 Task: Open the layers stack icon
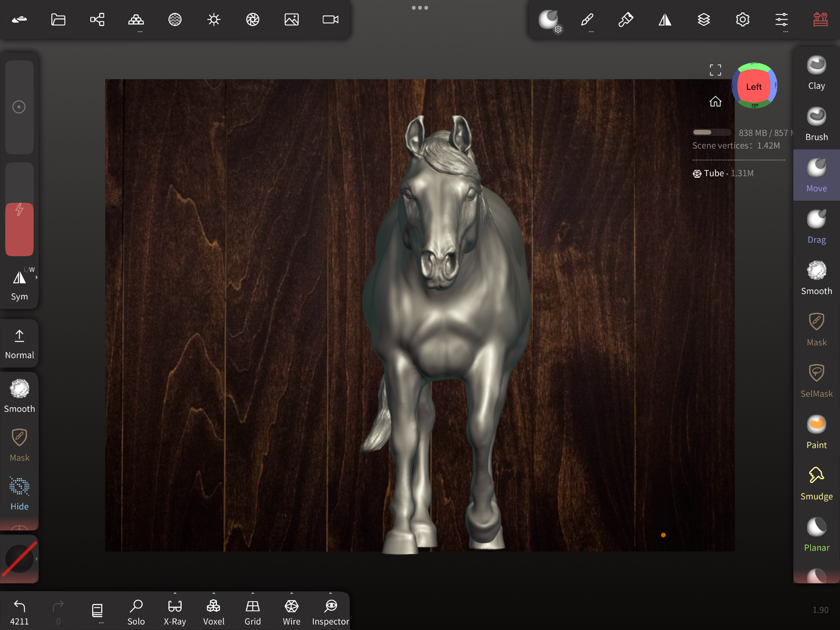click(x=704, y=19)
